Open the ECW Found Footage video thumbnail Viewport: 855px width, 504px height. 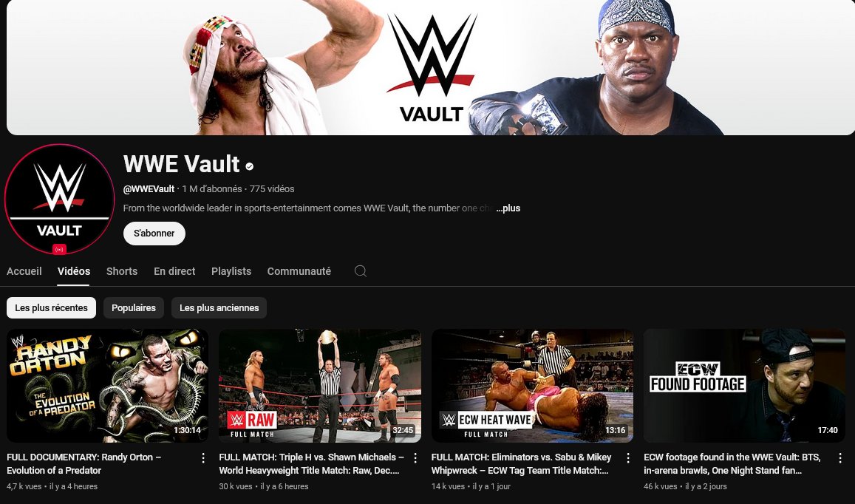pyautogui.click(x=744, y=386)
